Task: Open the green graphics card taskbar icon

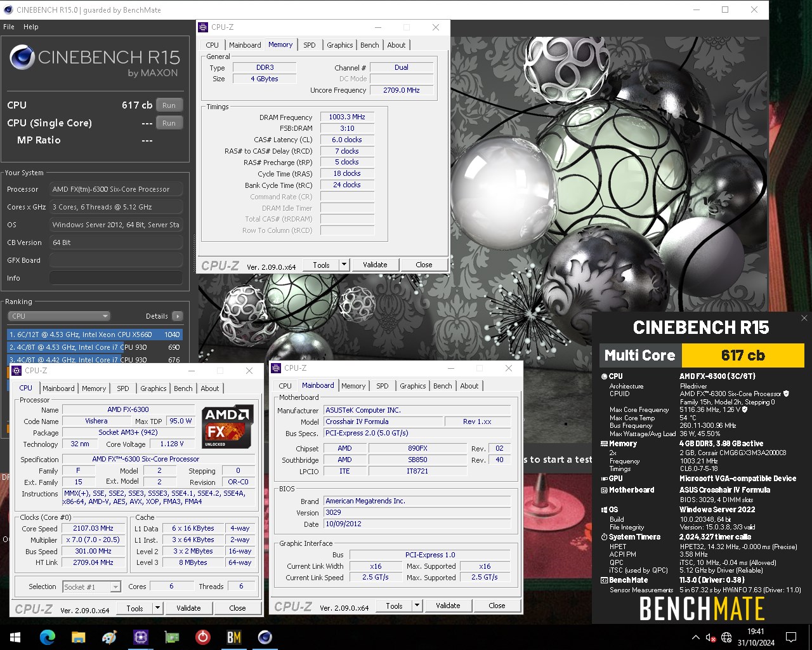Action: tap(171, 637)
